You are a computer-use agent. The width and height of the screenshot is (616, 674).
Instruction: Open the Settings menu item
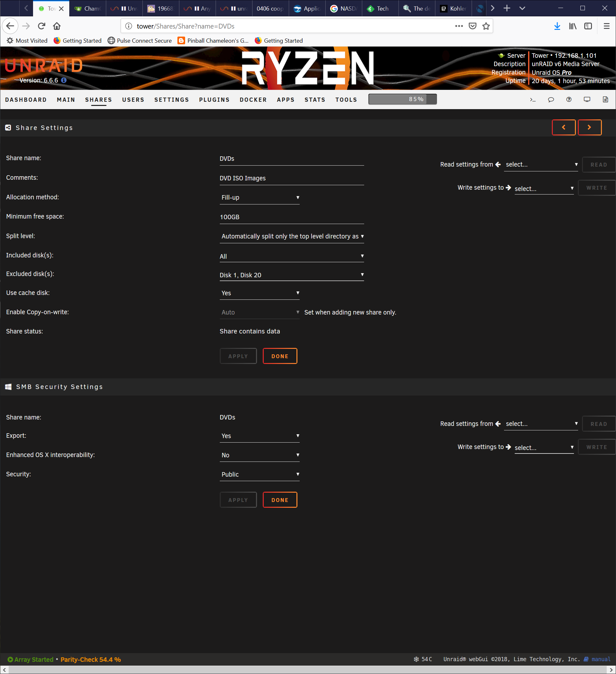(171, 99)
